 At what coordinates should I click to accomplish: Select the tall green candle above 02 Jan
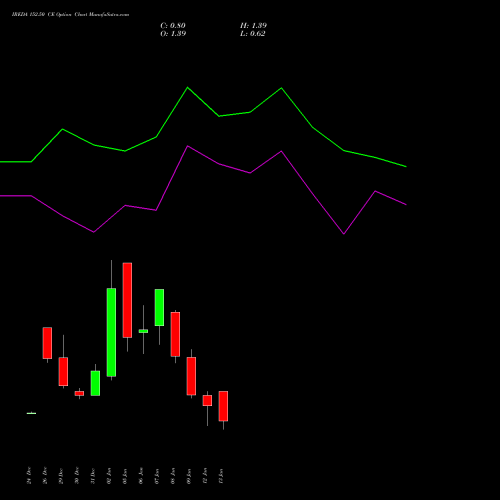pyautogui.click(x=111, y=332)
